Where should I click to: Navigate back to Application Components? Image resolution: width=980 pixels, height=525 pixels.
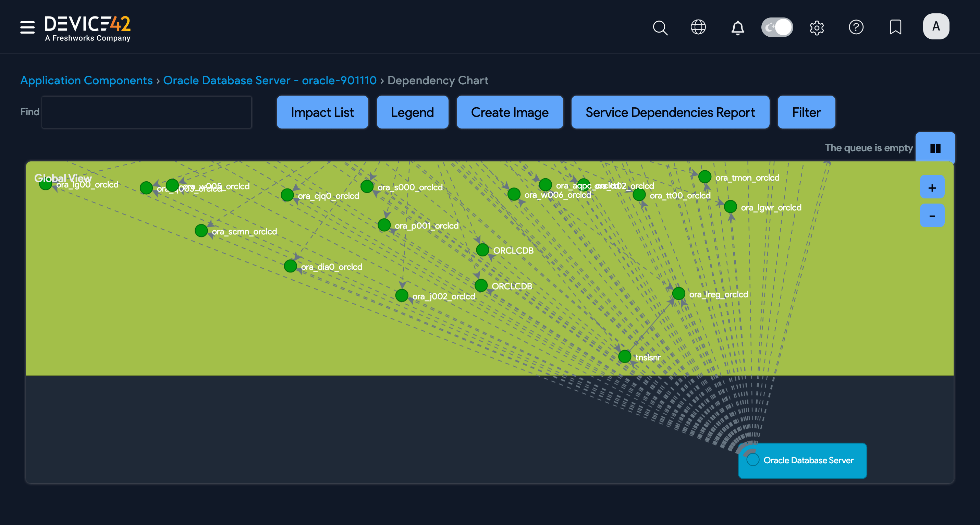click(86, 80)
